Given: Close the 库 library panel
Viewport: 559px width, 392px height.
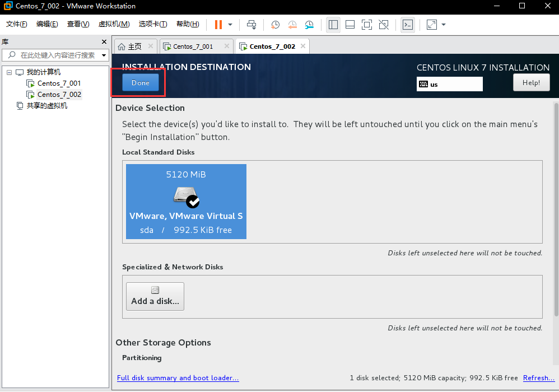Looking at the screenshot, I should [x=104, y=41].
